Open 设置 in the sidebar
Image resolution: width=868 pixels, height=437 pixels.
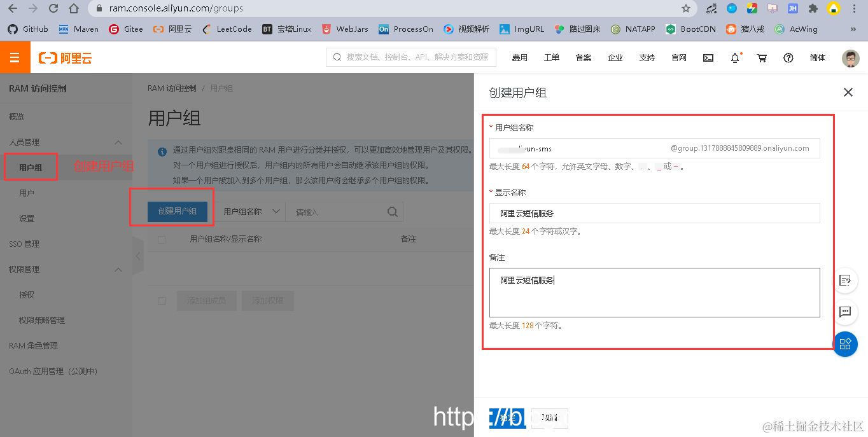tap(27, 218)
